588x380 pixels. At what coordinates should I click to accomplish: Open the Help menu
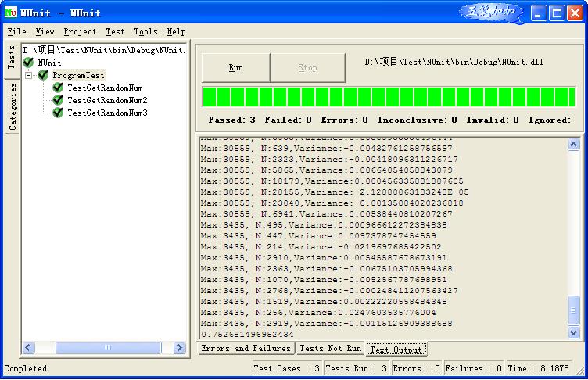pyautogui.click(x=176, y=32)
